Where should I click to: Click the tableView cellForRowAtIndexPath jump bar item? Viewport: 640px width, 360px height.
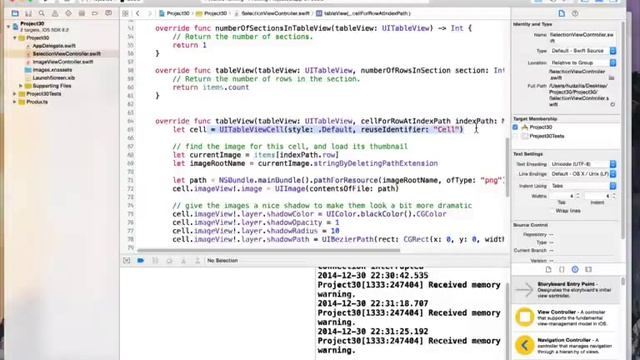364,13
